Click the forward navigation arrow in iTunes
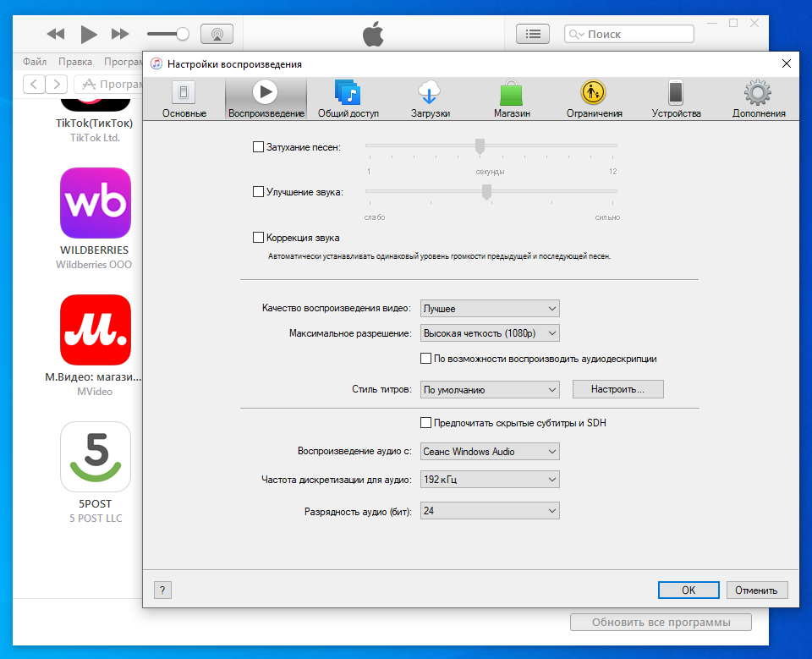 [57, 84]
